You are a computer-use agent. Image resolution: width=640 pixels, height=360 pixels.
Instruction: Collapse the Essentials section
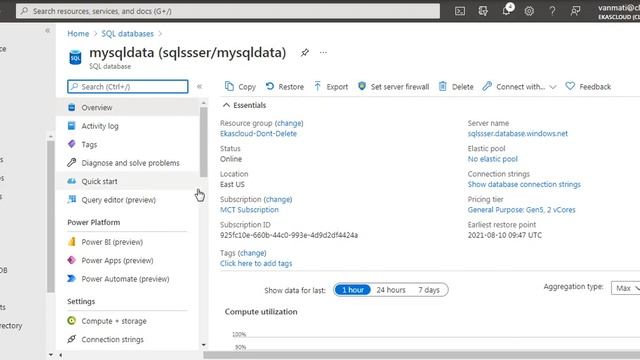point(244,105)
